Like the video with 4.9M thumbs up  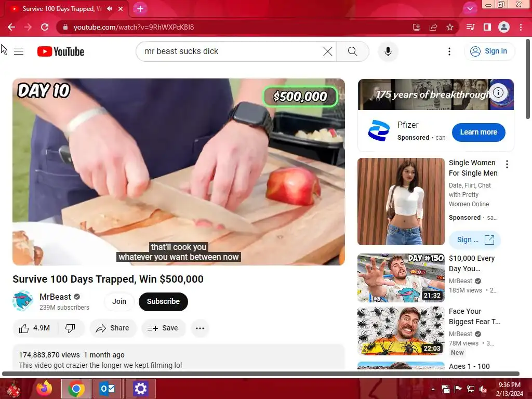pyautogui.click(x=35, y=328)
